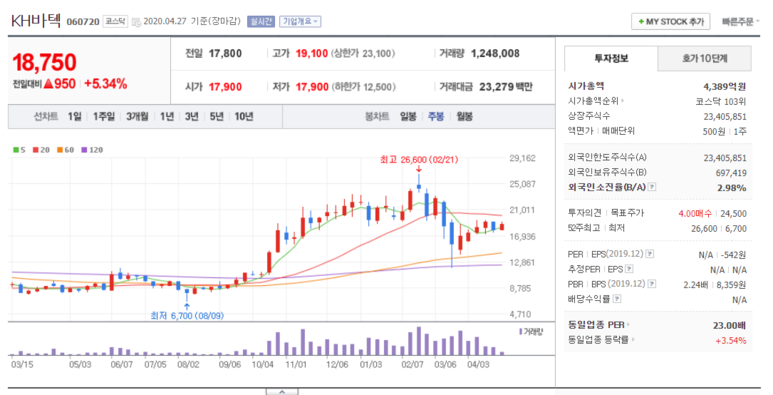This screenshot has width=773, height=395.
Task: Click the 전일 value 17,800
Action: pos(225,54)
